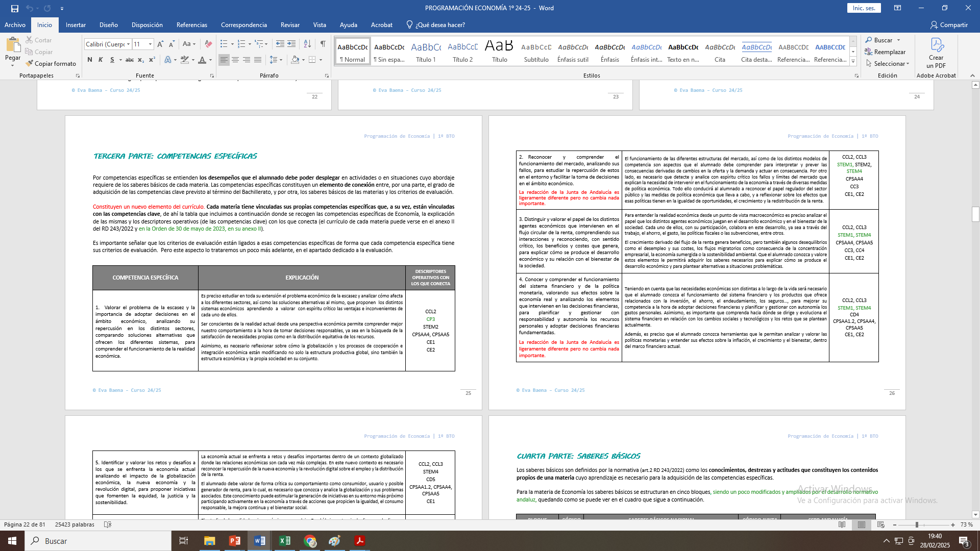Open the font size dropdown
The width and height of the screenshot is (980, 551).
click(x=150, y=44)
